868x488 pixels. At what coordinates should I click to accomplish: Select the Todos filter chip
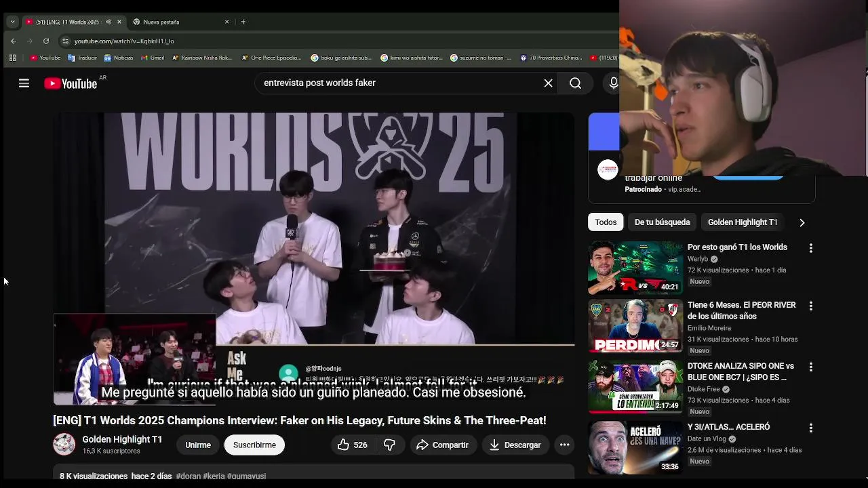(606, 222)
